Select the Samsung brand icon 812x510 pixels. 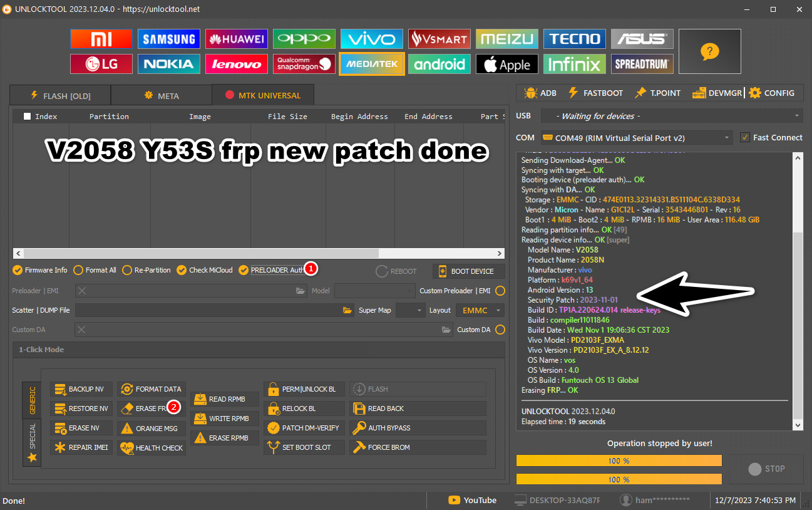[x=169, y=39]
